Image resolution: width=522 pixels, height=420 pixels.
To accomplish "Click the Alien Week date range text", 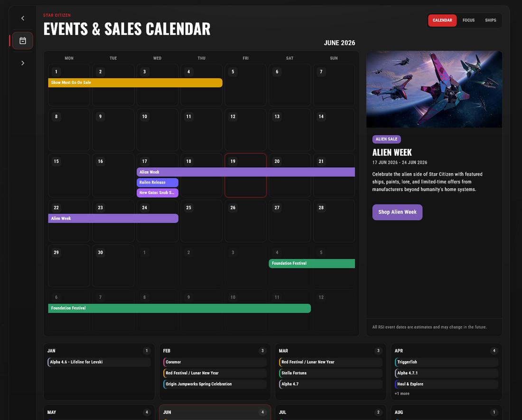I will tap(400, 162).
